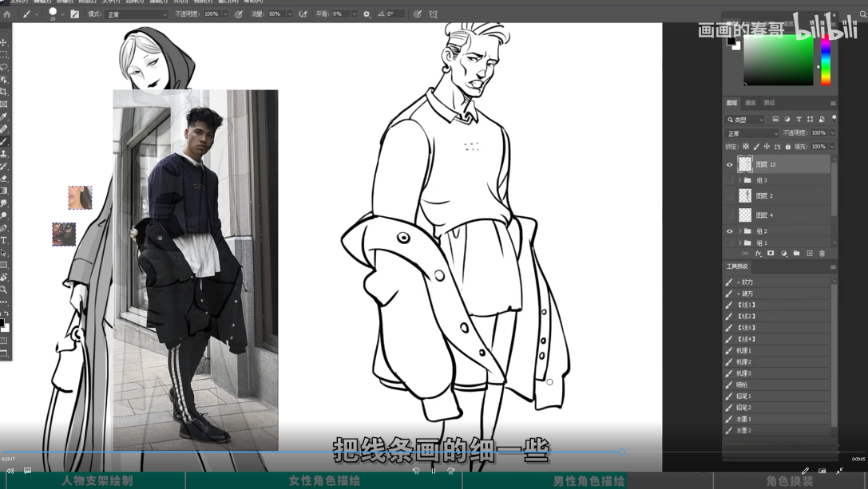The height and width of the screenshot is (489, 868).
Task: Open options bar 不透明度 dropdown arrow
Action: pyautogui.click(x=225, y=14)
